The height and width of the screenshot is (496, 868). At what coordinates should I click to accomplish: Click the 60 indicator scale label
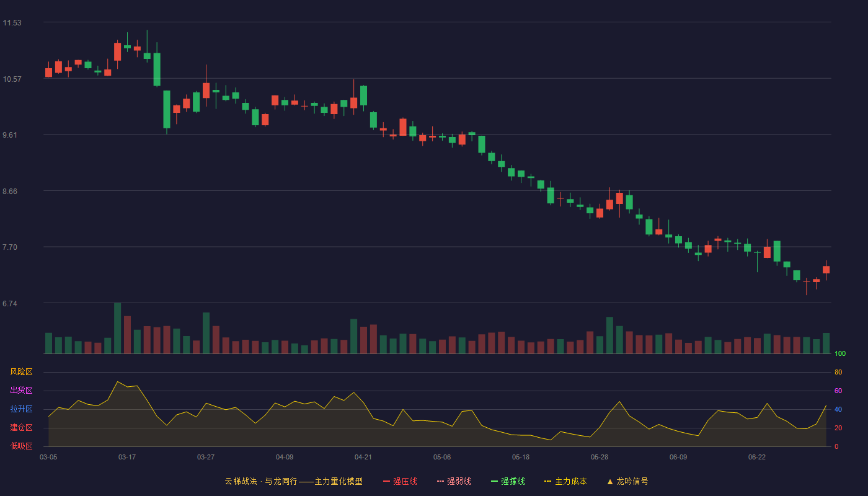(x=838, y=391)
